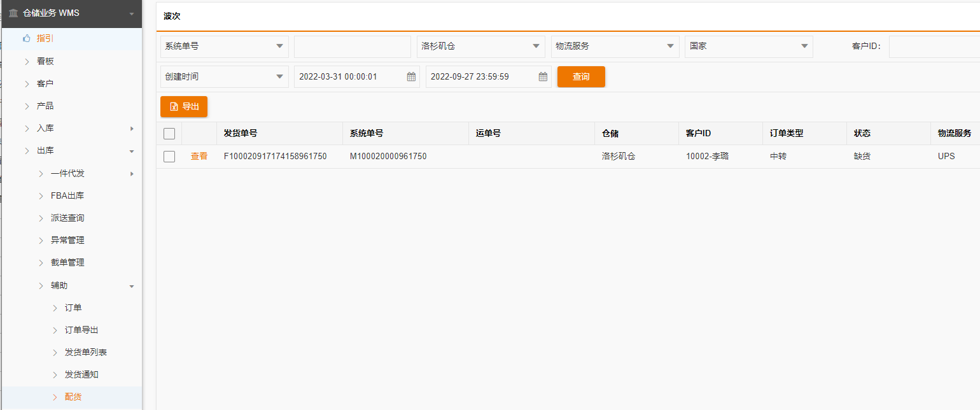
Task: Click chevron icon beside 订单导出
Action: (55, 330)
